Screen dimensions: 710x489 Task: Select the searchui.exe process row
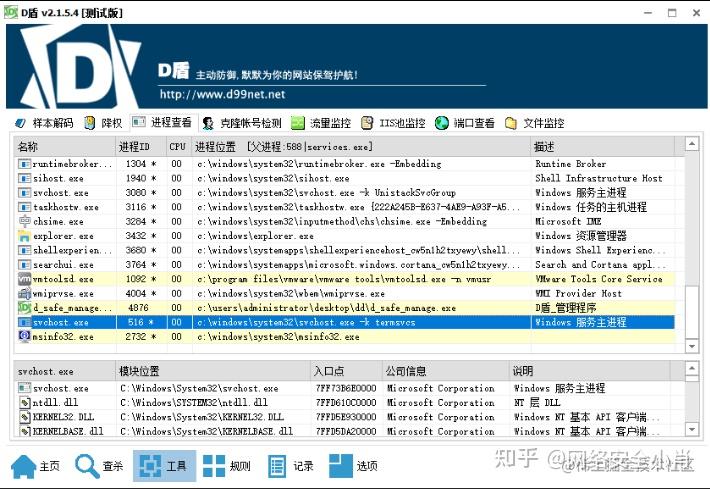pos(345,264)
